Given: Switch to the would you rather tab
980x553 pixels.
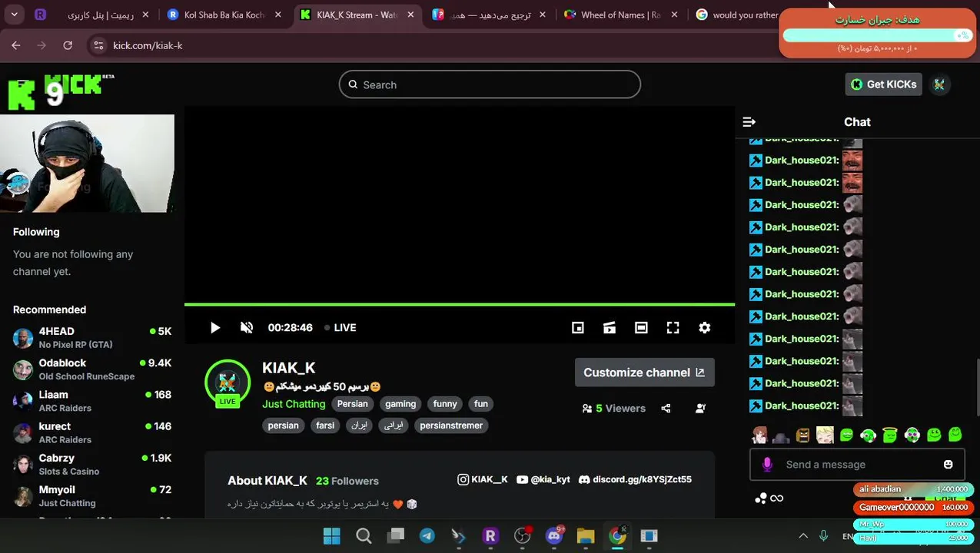Looking at the screenshot, I should click(738, 15).
